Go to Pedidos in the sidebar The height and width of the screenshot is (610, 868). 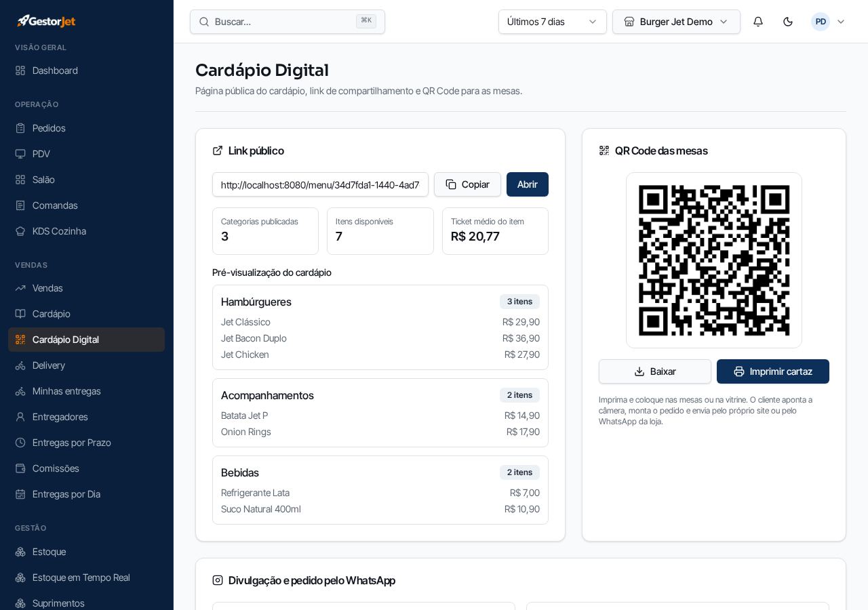tap(86, 128)
